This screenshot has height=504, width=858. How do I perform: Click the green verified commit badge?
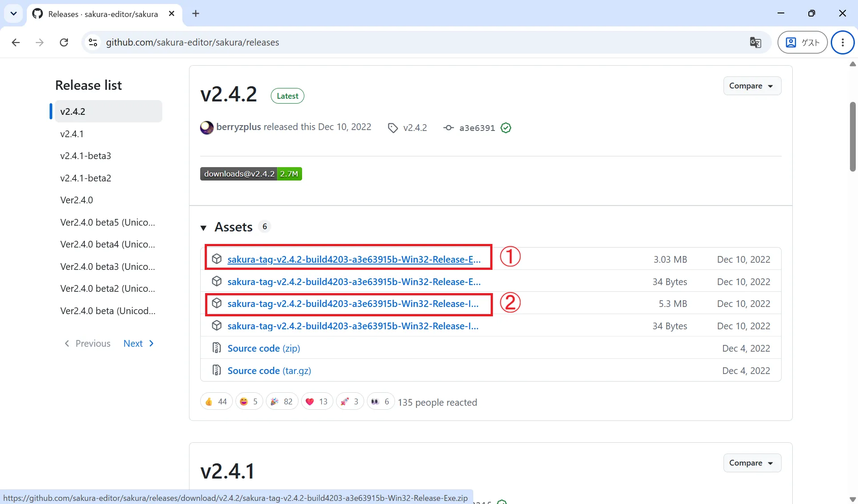pyautogui.click(x=506, y=128)
